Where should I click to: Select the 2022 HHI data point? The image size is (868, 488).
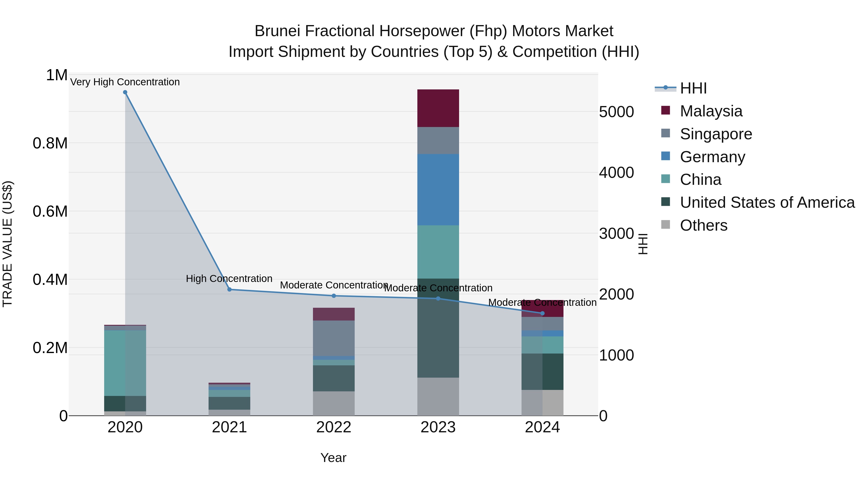point(334,296)
